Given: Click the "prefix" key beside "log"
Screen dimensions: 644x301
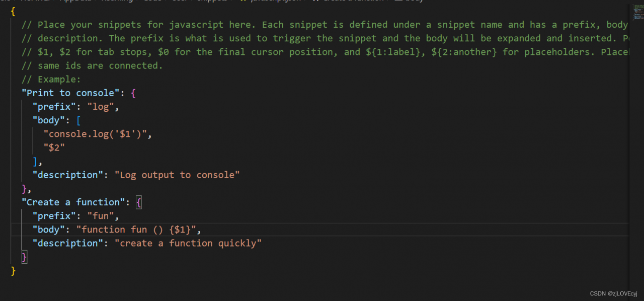Looking at the screenshot, I should tap(54, 107).
